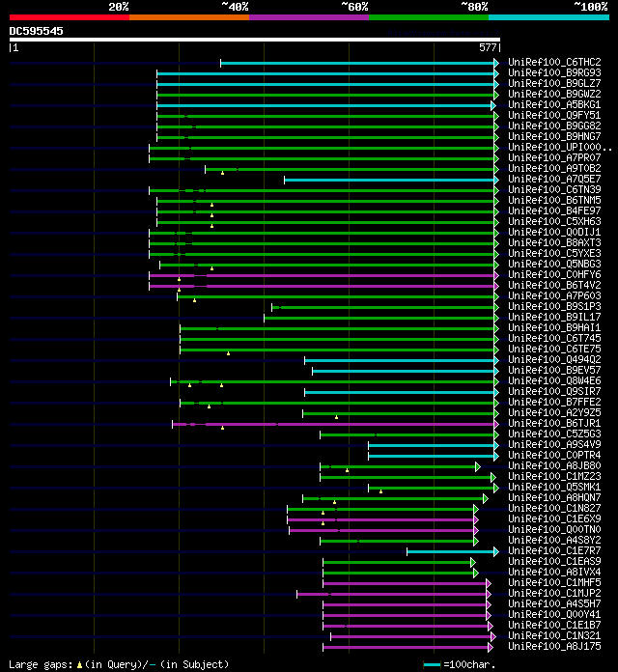
Task: Select the UniRef100_C0HFY6 label
Action: click(554, 274)
